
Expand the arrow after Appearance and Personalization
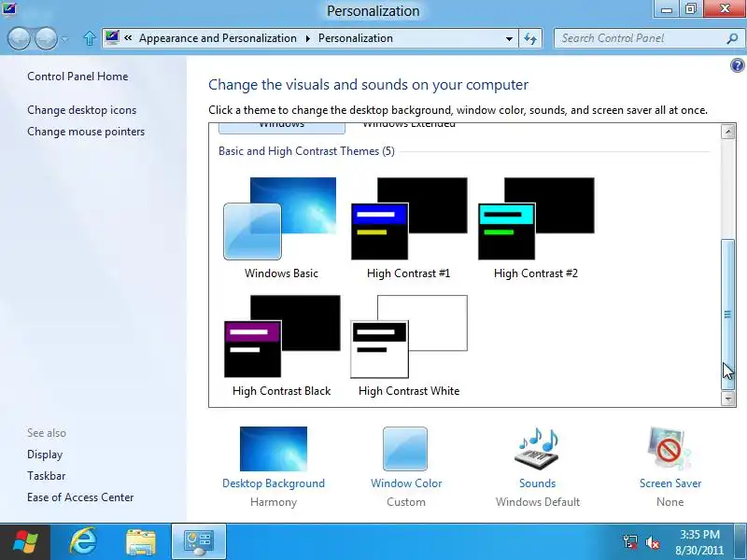308,38
